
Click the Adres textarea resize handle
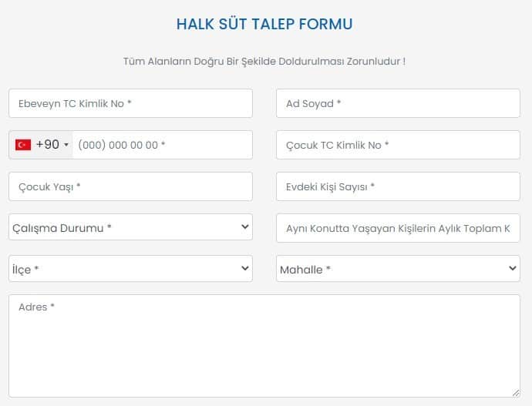(516, 393)
